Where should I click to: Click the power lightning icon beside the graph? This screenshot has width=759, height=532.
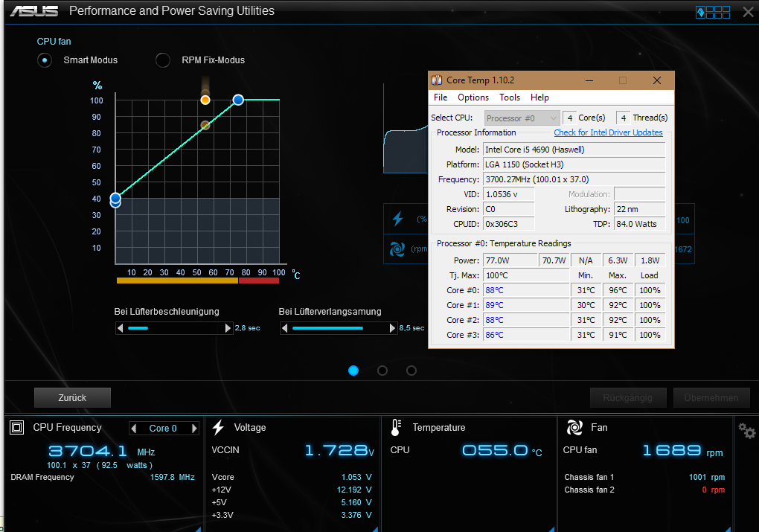point(398,219)
